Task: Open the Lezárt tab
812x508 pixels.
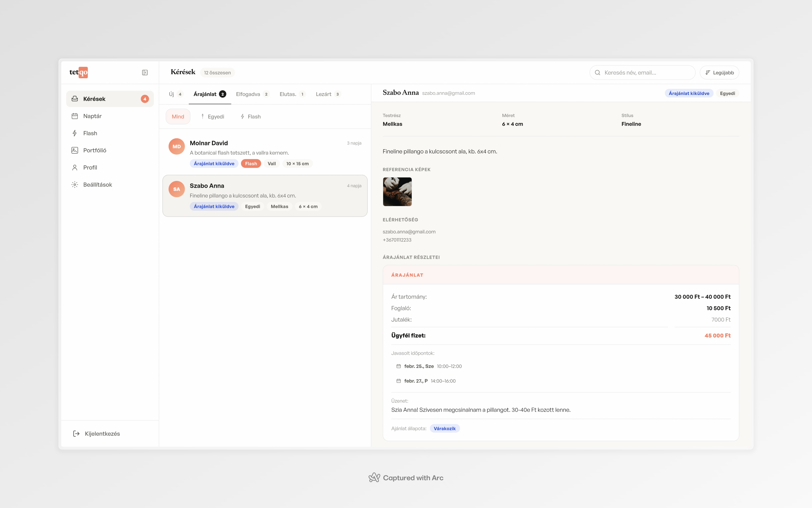Action: tap(328, 94)
